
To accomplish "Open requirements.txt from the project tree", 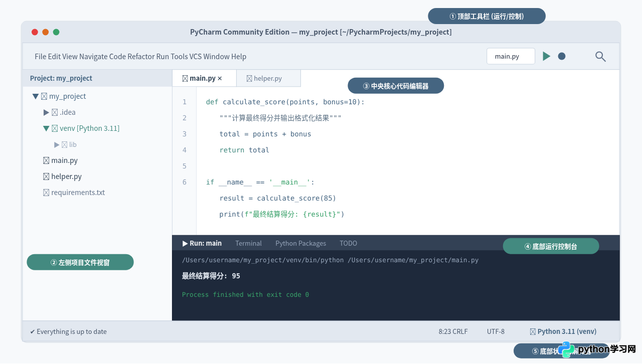I will (78, 193).
